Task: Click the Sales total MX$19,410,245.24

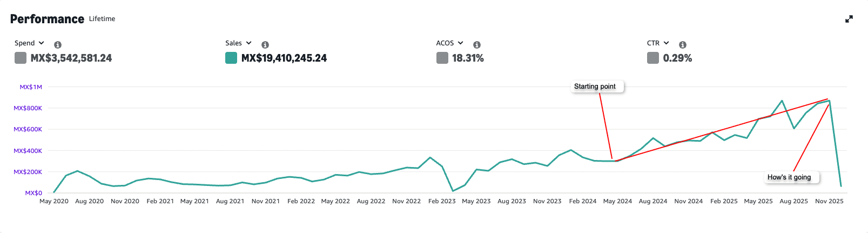Action: click(x=284, y=58)
